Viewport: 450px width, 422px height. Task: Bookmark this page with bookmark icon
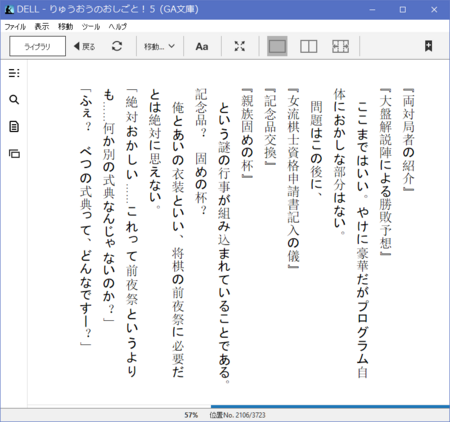[428, 46]
